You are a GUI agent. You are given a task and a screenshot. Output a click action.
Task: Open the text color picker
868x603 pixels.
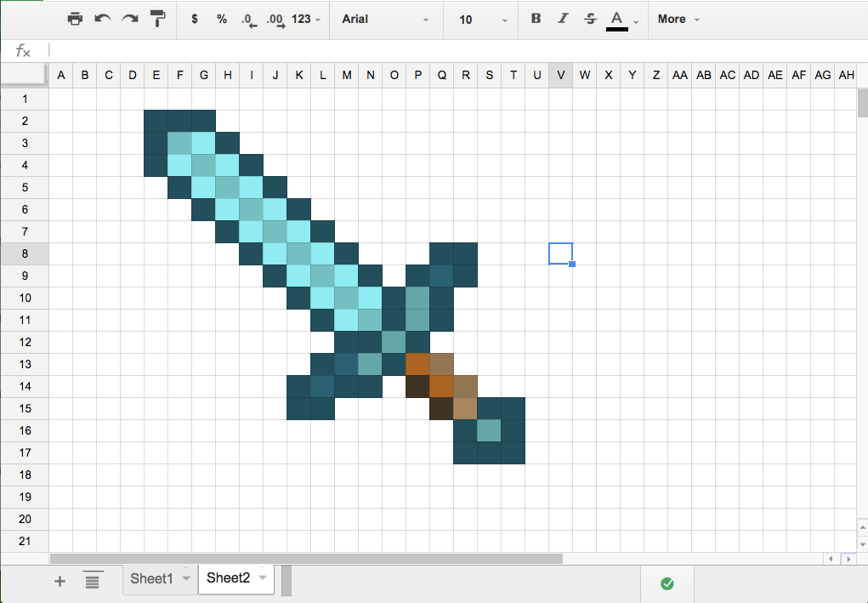coord(619,19)
